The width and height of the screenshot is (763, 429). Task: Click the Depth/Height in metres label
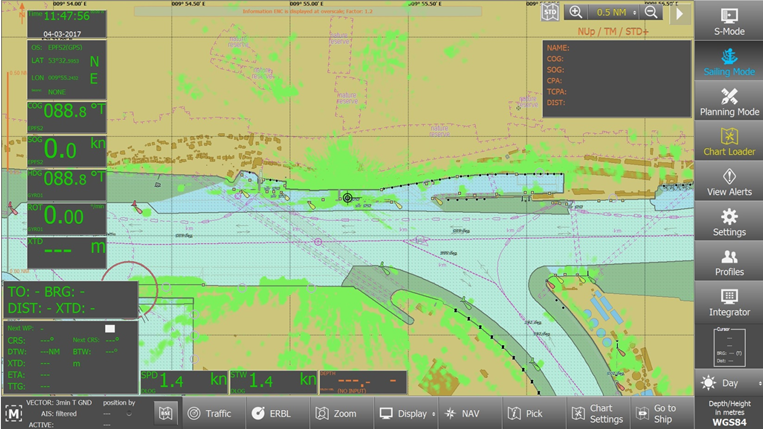[729, 408]
